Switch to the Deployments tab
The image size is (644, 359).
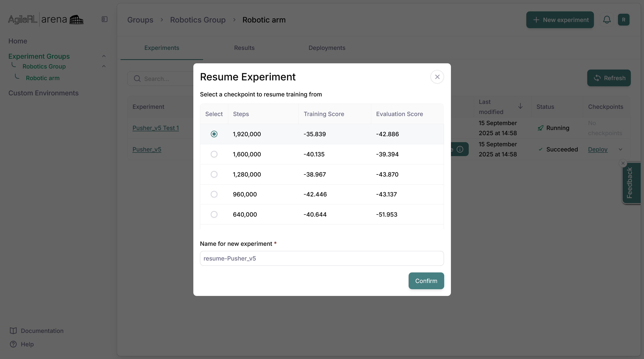(x=327, y=48)
